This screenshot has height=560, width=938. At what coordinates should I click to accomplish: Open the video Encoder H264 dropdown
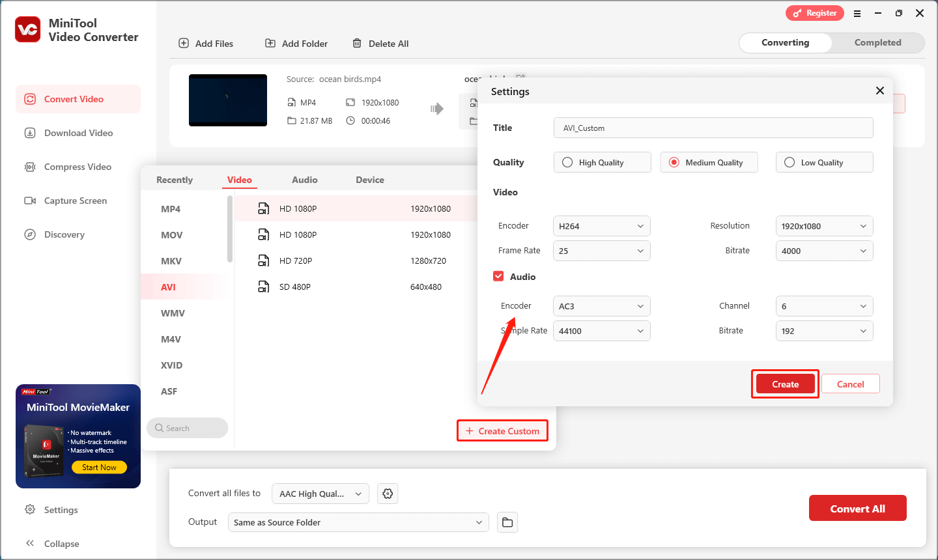(x=602, y=226)
